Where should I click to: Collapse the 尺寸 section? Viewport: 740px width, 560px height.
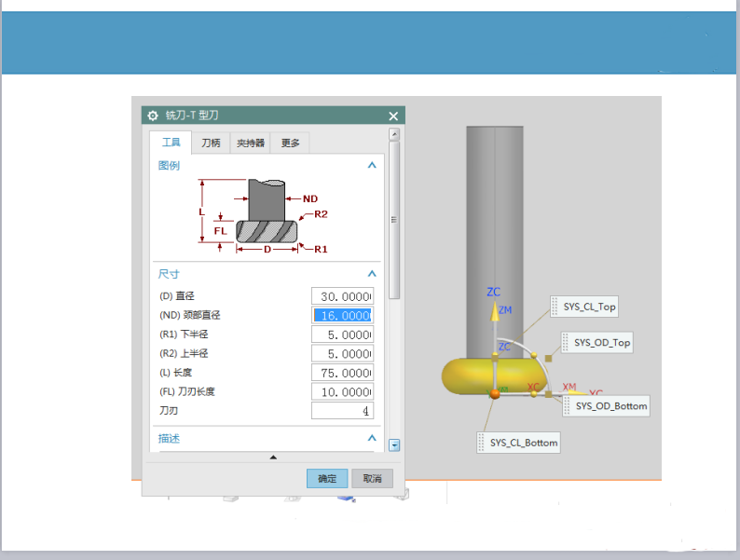(x=372, y=274)
